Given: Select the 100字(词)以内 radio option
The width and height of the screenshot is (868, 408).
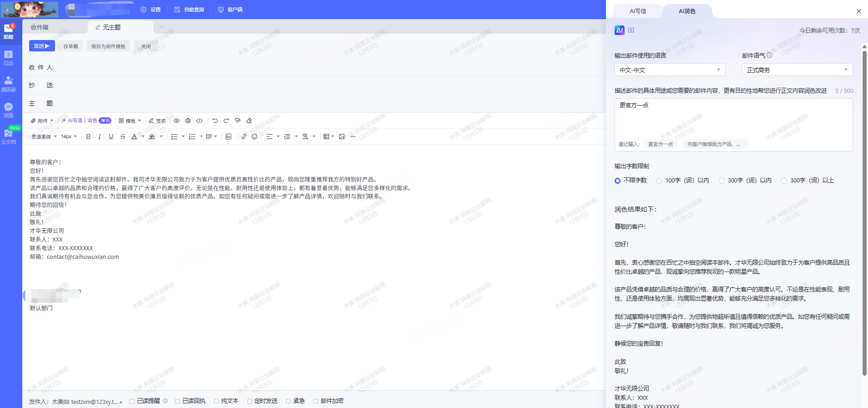Looking at the screenshot, I should coord(659,181).
